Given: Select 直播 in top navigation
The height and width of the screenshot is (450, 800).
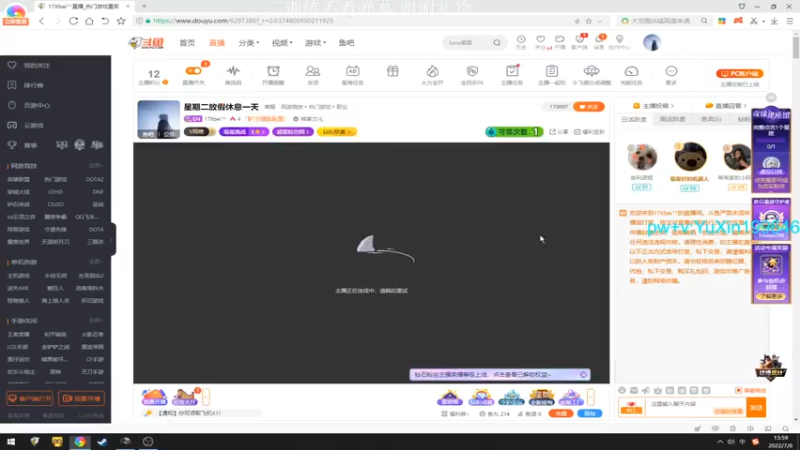Looking at the screenshot, I should (x=217, y=43).
